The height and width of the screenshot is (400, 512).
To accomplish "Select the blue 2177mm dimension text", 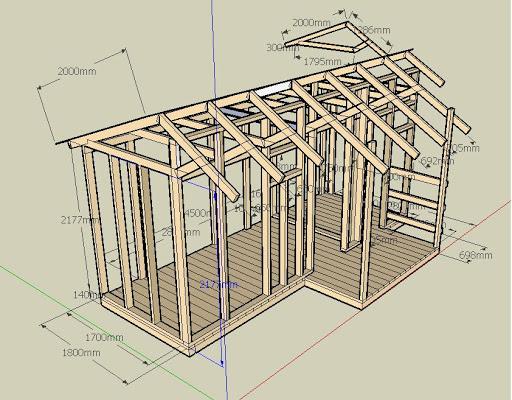I will pos(218,284).
